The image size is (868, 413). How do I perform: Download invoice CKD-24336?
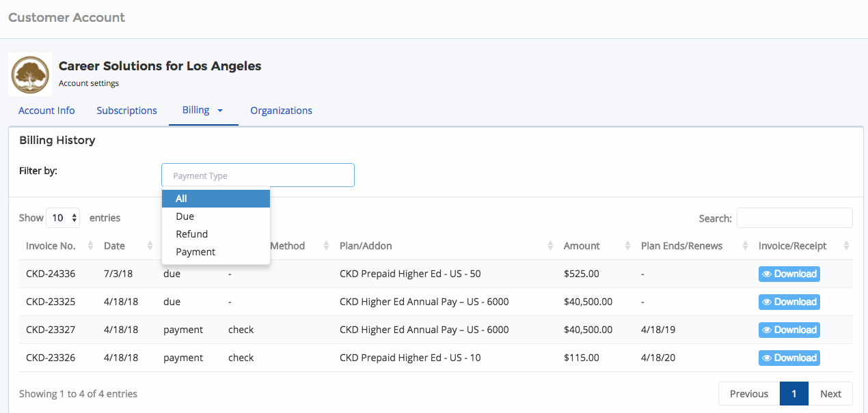coord(789,274)
